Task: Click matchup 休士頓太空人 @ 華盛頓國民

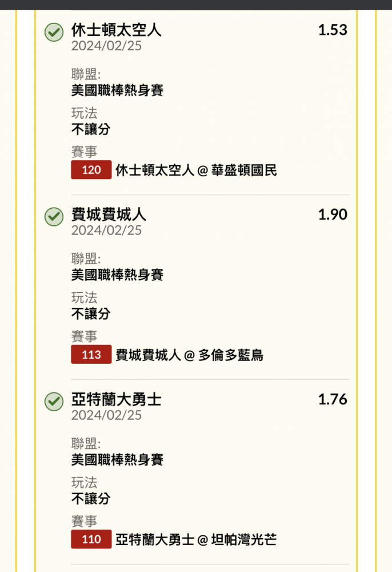Action: click(x=196, y=170)
